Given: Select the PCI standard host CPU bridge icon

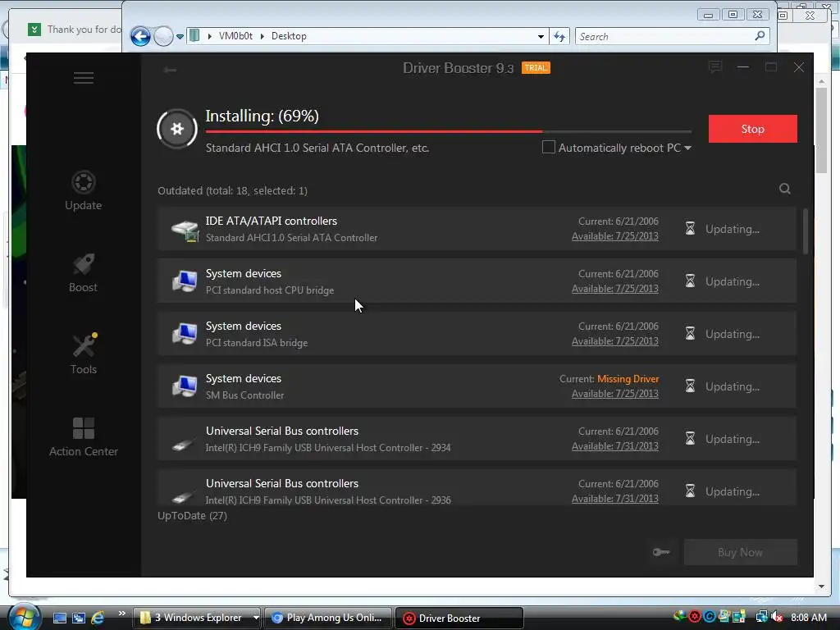Looking at the screenshot, I should 185,281.
